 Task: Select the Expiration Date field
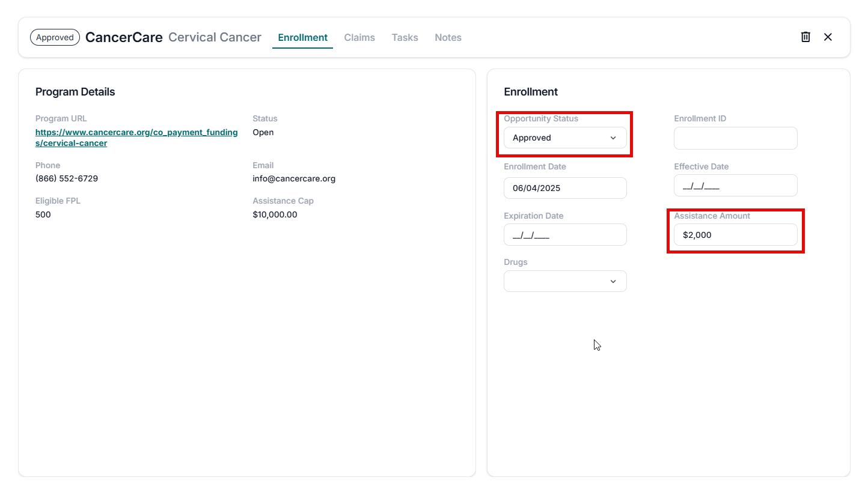tap(564, 235)
